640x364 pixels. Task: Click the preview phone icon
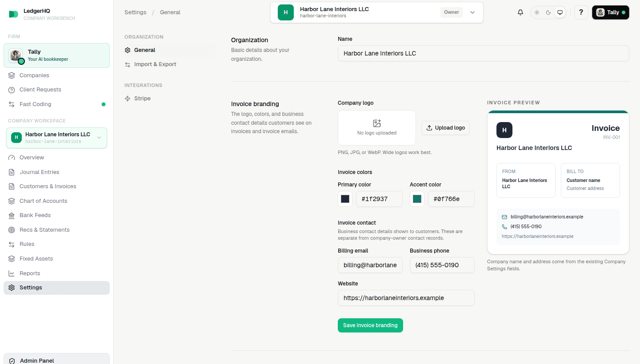(504, 227)
